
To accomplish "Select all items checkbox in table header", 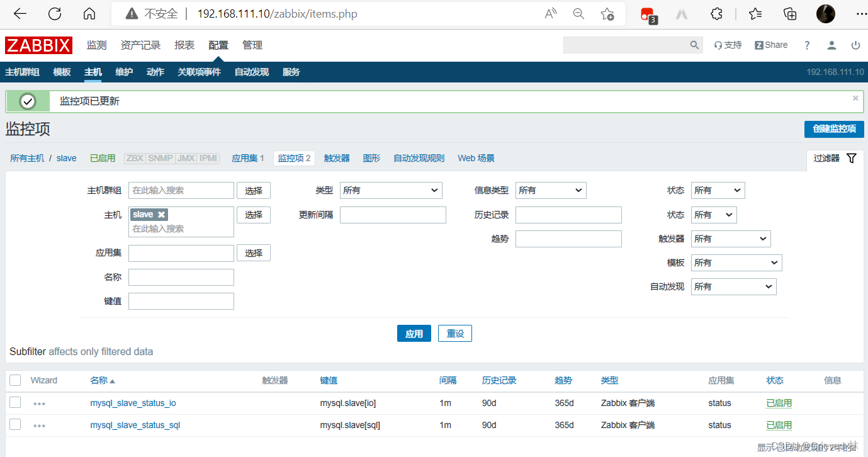I will (x=16, y=380).
